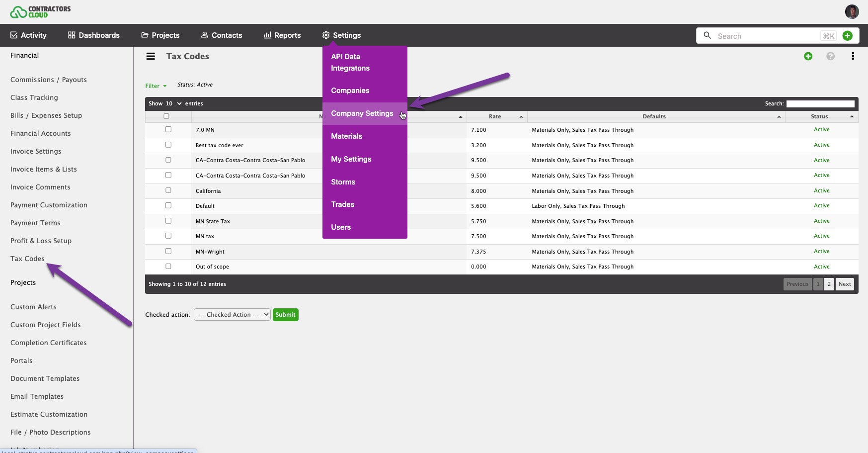Click the magnifier icon in Search bar
This screenshot has width=868, height=453.
pyautogui.click(x=707, y=35)
